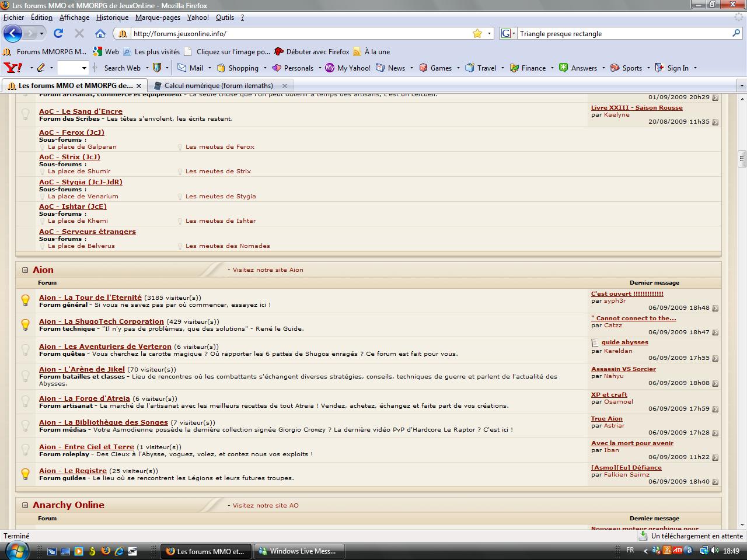Open sub-forum Les meutes de Ferox
The image size is (747, 560).
click(x=220, y=146)
